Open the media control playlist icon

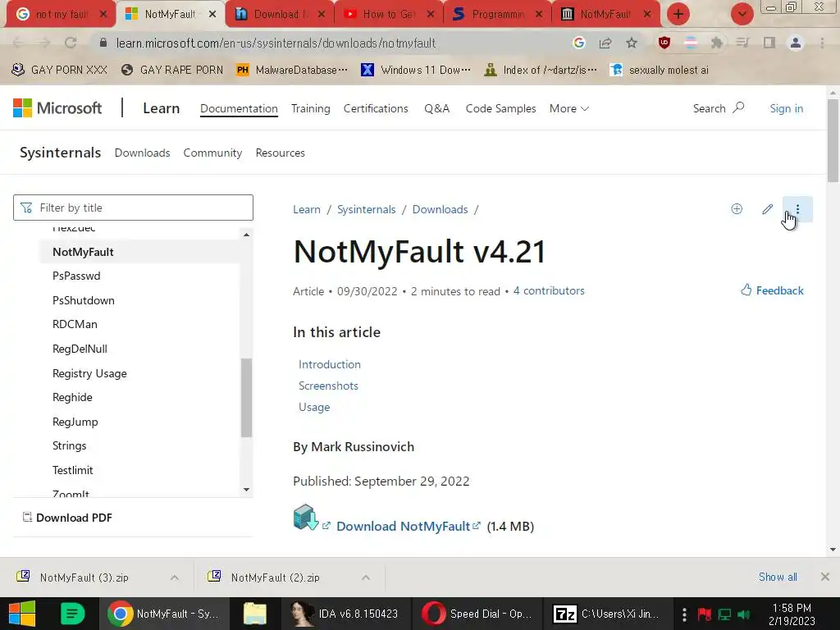coord(742,43)
